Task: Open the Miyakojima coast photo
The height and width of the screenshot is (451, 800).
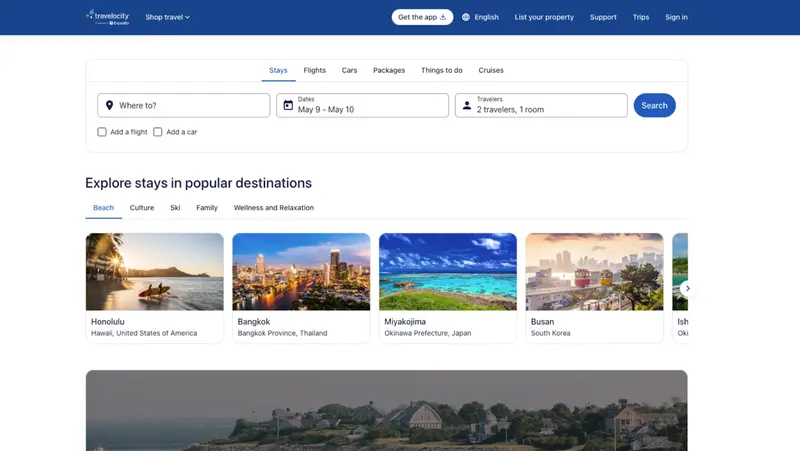Action: click(x=447, y=271)
